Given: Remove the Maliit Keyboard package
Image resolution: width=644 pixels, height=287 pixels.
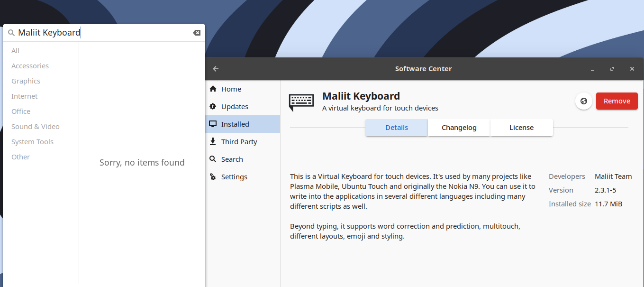Looking at the screenshot, I should (x=617, y=101).
